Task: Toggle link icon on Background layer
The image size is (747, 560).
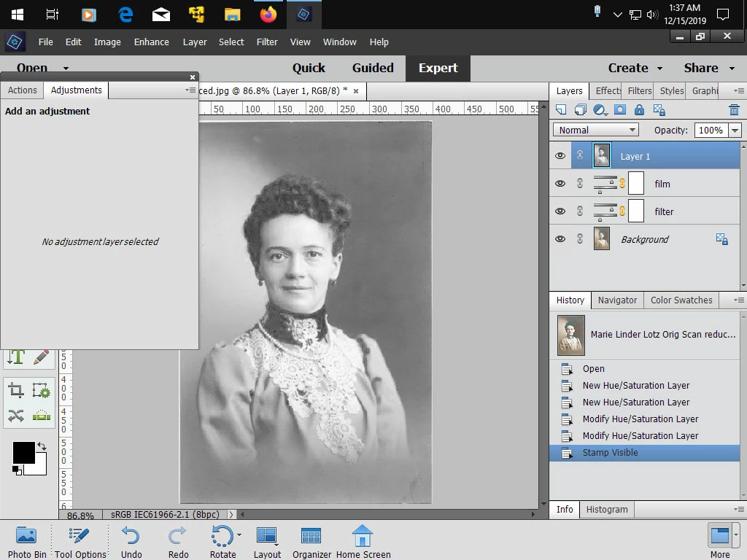Action: click(x=580, y=238)
